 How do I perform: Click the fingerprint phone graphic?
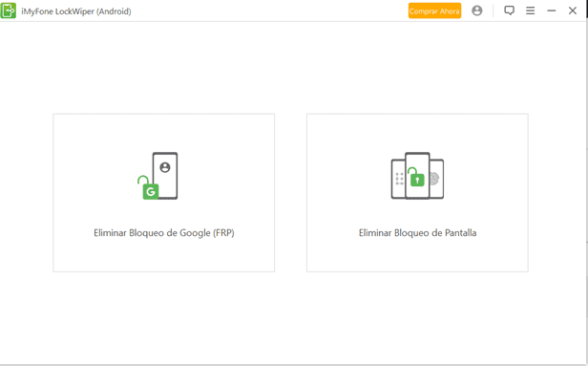pyautogui.click(x=436, y=179)
